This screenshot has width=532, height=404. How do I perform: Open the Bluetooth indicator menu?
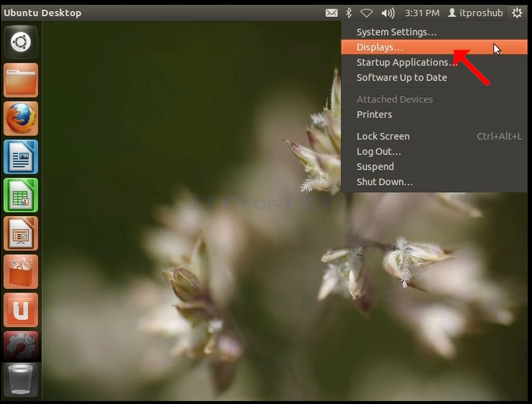pos(348,13)
